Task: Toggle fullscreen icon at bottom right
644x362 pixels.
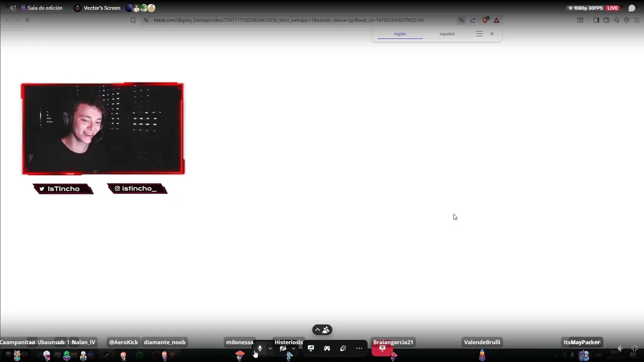Action: tap(634, 348)
